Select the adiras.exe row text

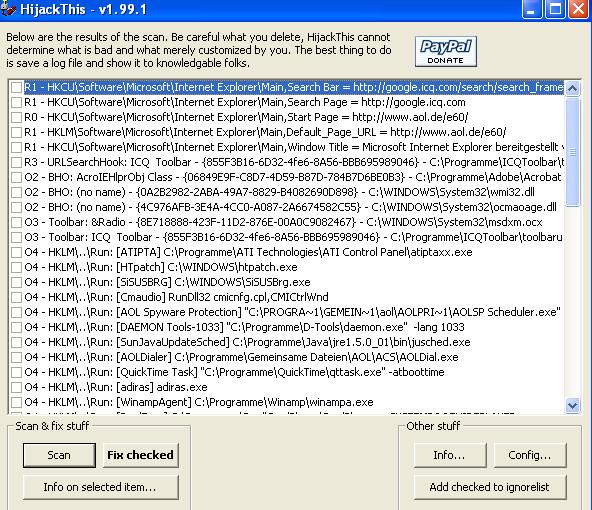[116, 387]
